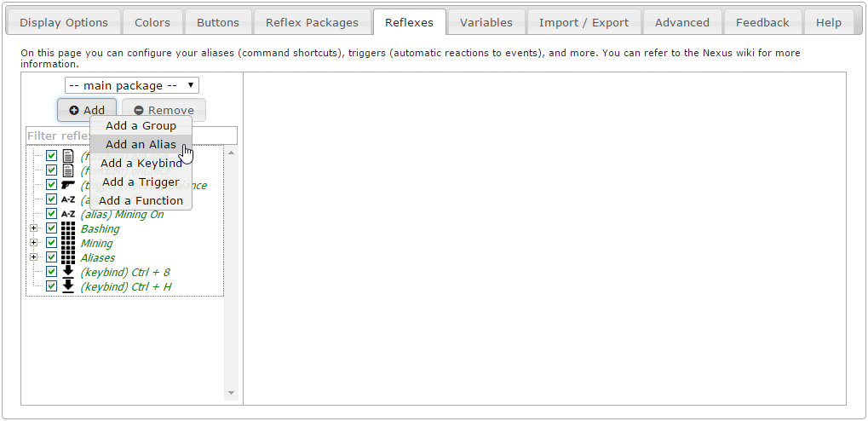Screen dimensions: 868x421
Task: Disable the Ctrl + H keybind checkbox
Action: [x=51, y=286]
